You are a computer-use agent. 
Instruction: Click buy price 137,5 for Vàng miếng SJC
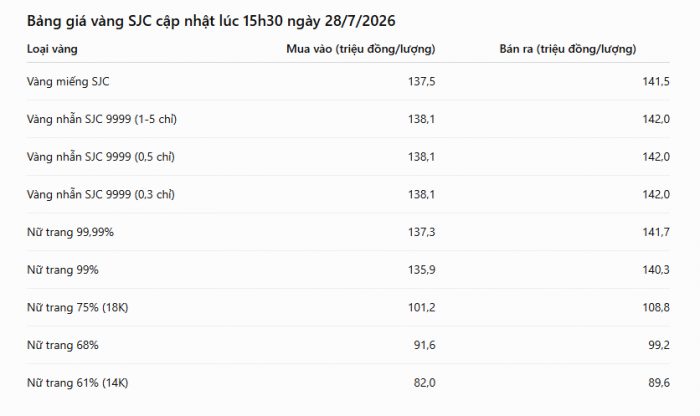[421, 81]
